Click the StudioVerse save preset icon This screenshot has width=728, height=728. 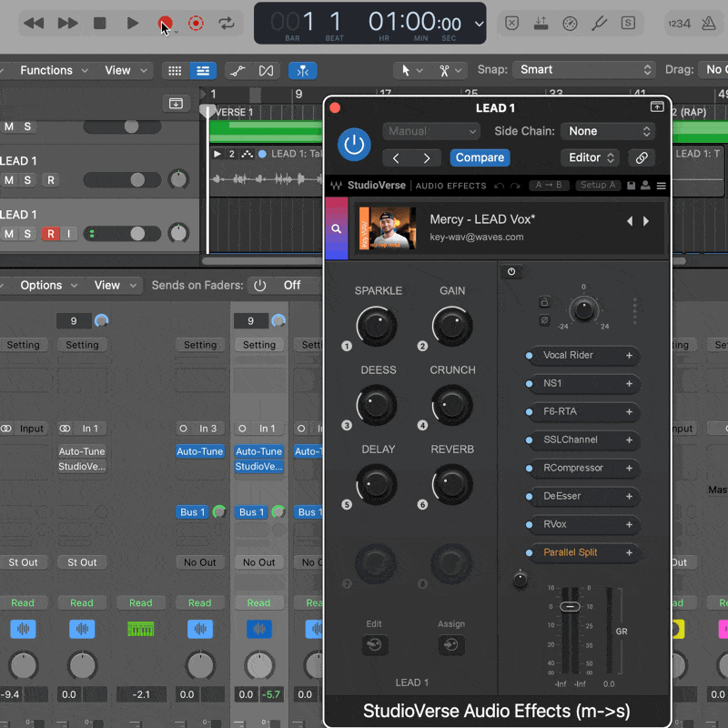(632, 186)
